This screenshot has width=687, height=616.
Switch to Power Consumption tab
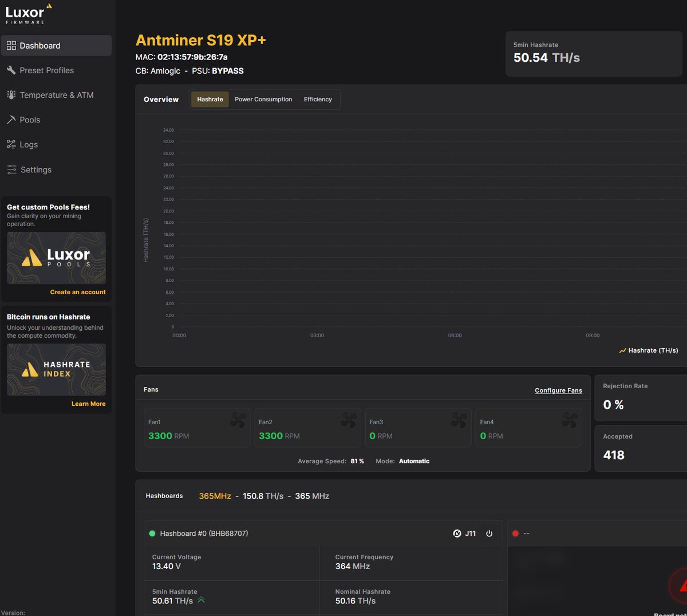pos(263,100)
